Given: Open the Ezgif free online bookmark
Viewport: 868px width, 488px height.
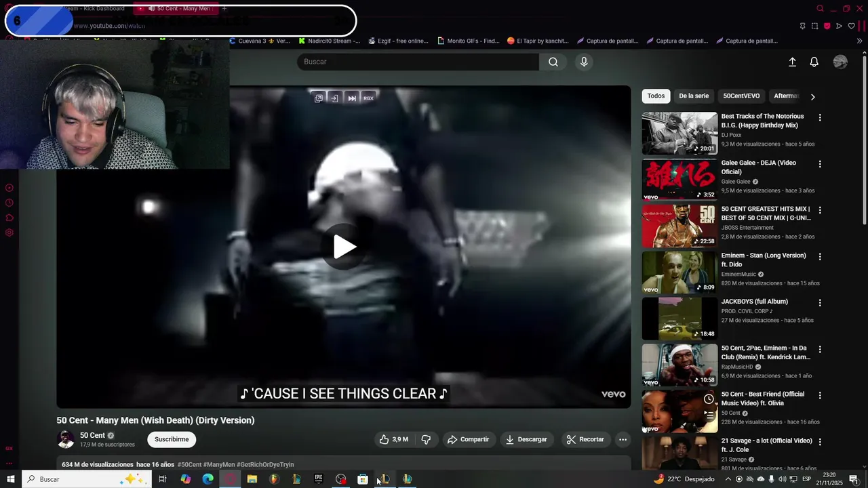Looking at the screenshot, I should pyautogui.click(x=398, y=41).
